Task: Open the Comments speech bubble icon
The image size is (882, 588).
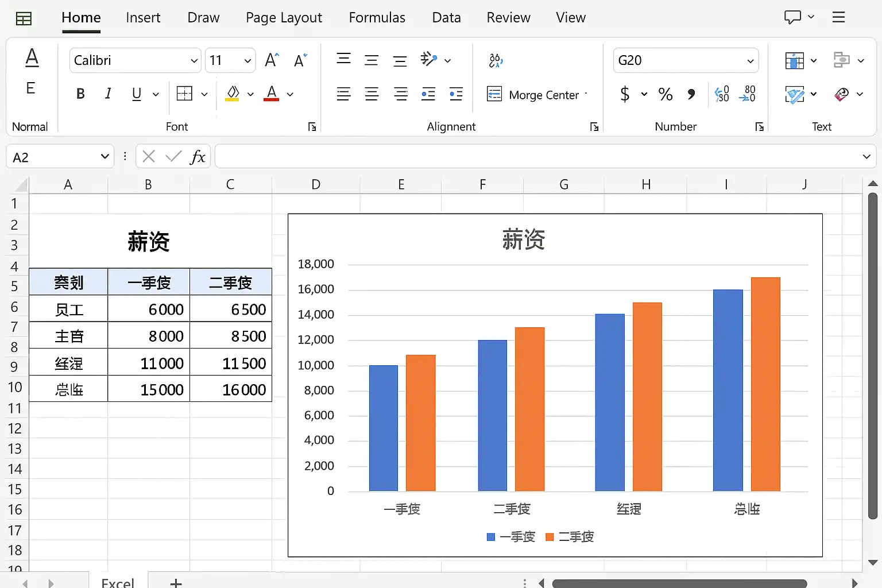Action: 792,17
